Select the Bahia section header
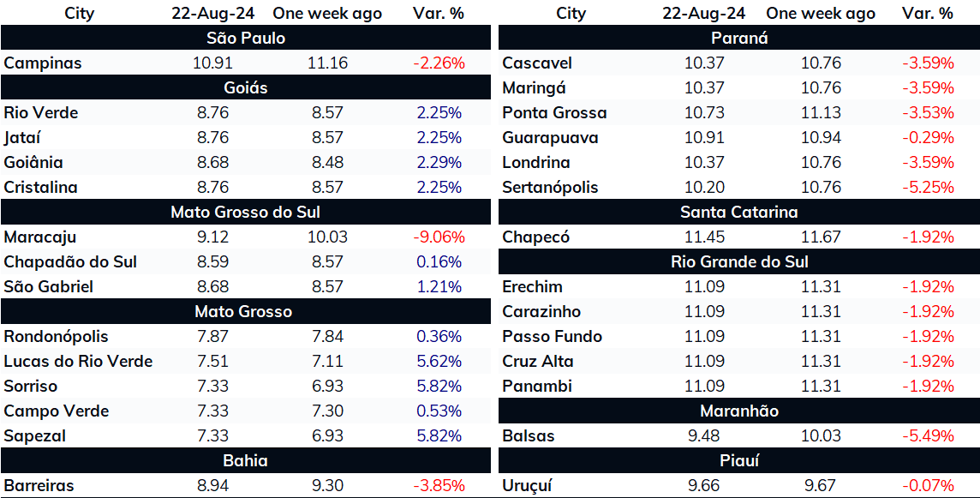 coord(246,461)
